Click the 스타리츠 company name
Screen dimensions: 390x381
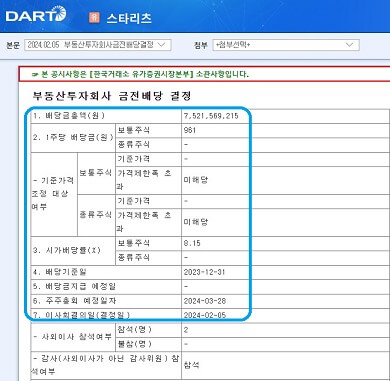(x=129, y=18)
